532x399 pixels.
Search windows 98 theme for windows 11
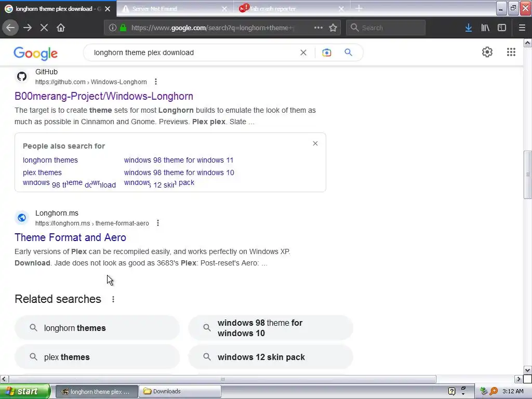[x=179, y=160]
